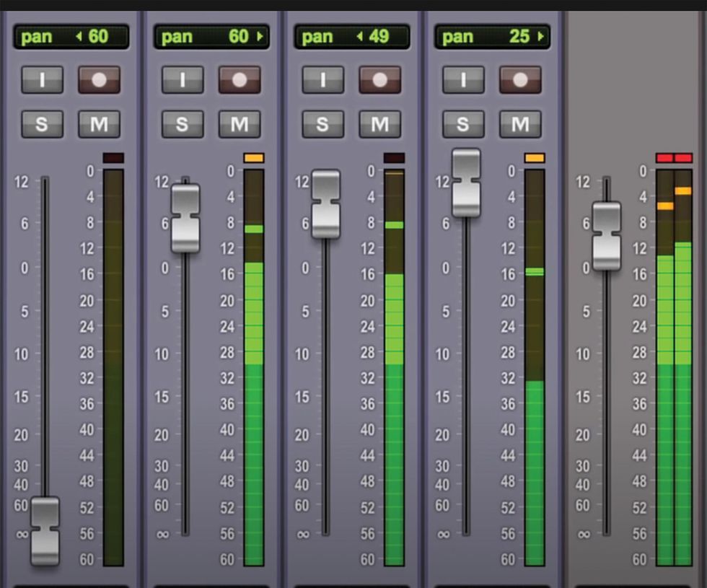This screenshot has height=588, width=707.
Task: Clear the left red clip indicator on master meter
Action: 664,158
